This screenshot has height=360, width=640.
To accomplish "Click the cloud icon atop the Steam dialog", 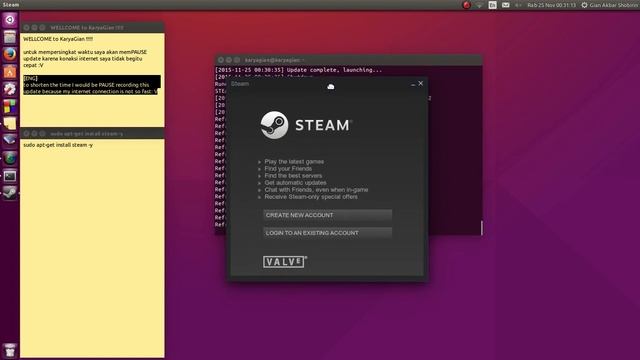I will 331,87.
